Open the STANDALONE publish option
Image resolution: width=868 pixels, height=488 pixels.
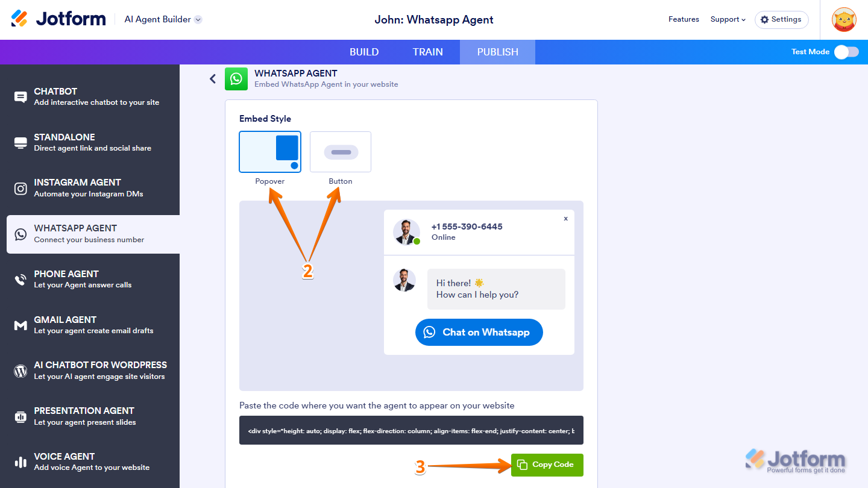coord(90,142)
